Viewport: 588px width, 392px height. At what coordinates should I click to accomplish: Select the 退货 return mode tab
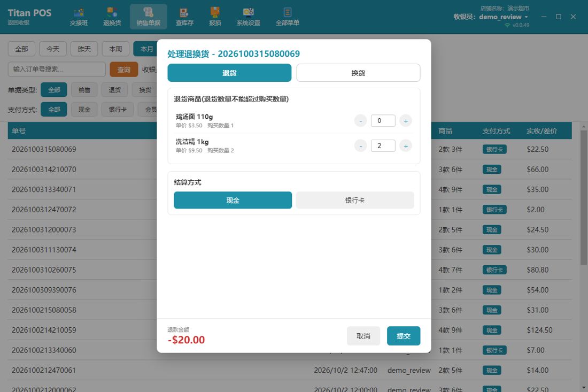229,73
